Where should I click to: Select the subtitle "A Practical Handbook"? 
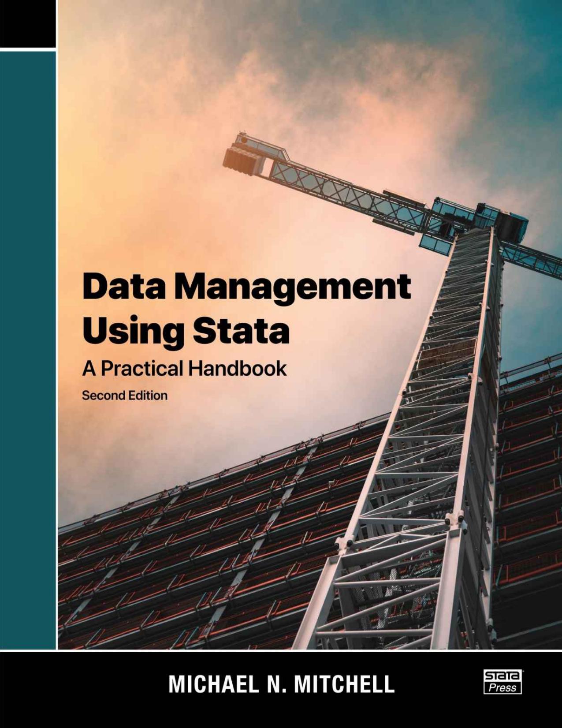tap(184, 369)
